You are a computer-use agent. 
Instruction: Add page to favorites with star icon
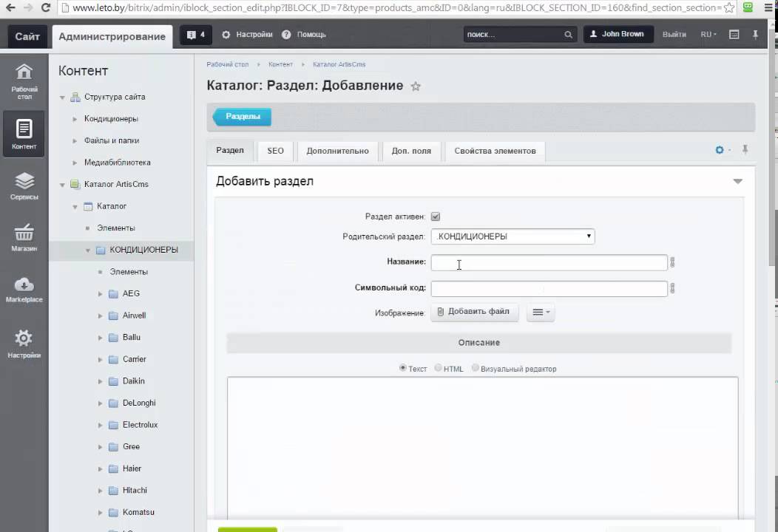click(x=416, y=86)
